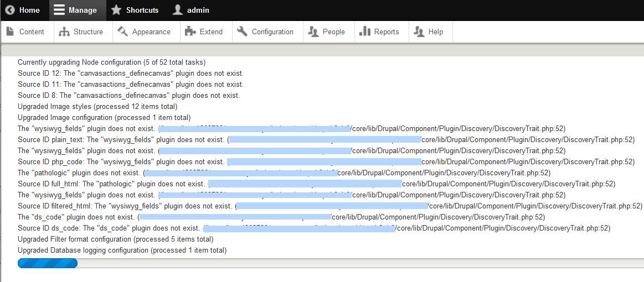Viewport: 644px width, 282px height.
Task: Click the Configuration wrench icon
Action: [243, 31]
